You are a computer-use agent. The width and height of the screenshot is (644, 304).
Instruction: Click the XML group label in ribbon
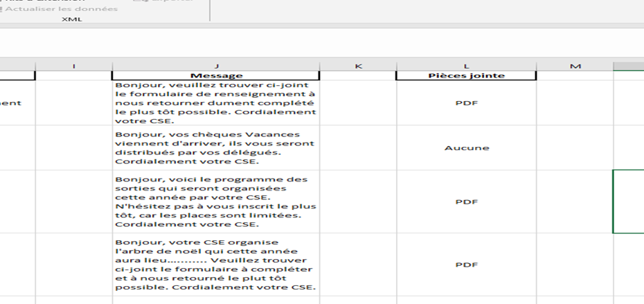(71, 19)
